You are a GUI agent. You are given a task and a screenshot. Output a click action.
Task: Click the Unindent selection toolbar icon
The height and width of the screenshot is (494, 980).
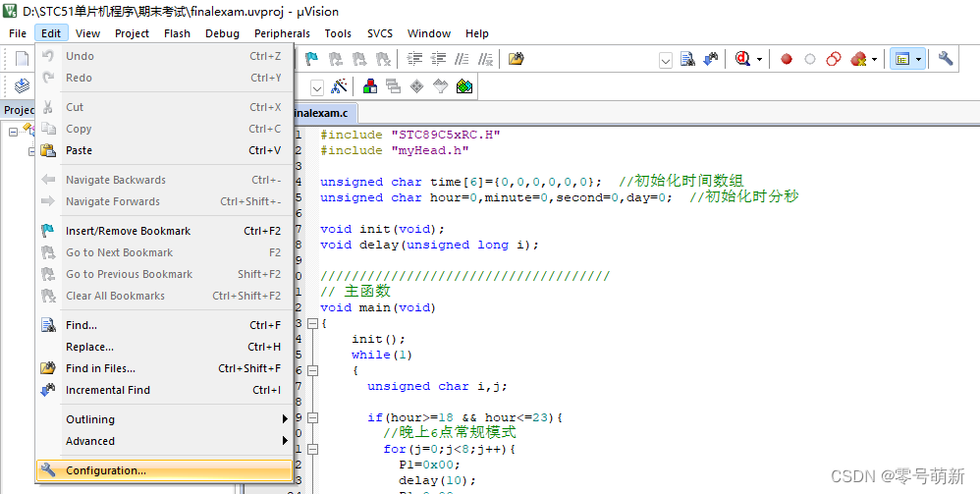[438, 59]
